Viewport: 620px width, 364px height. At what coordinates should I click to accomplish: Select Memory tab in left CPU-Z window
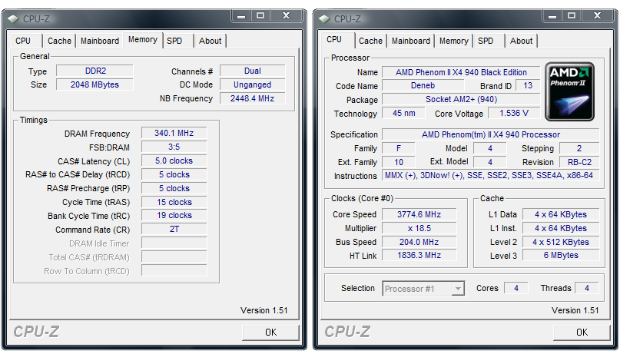(x=143, y=40)
